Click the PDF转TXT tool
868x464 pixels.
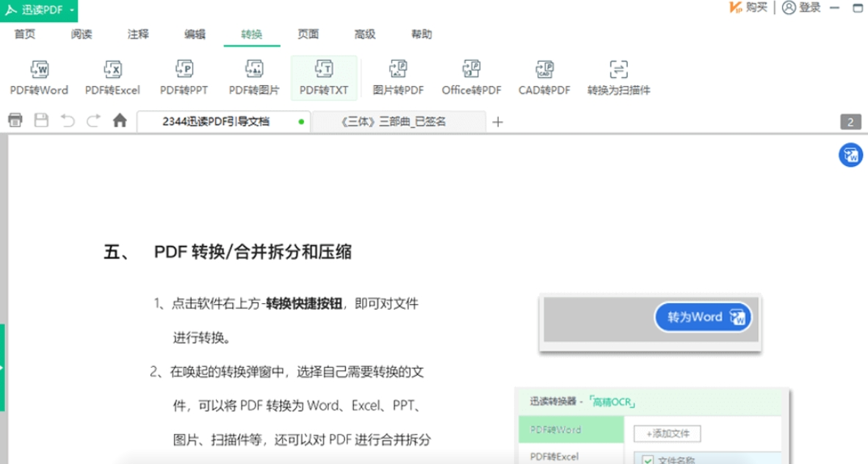point(324,78)
